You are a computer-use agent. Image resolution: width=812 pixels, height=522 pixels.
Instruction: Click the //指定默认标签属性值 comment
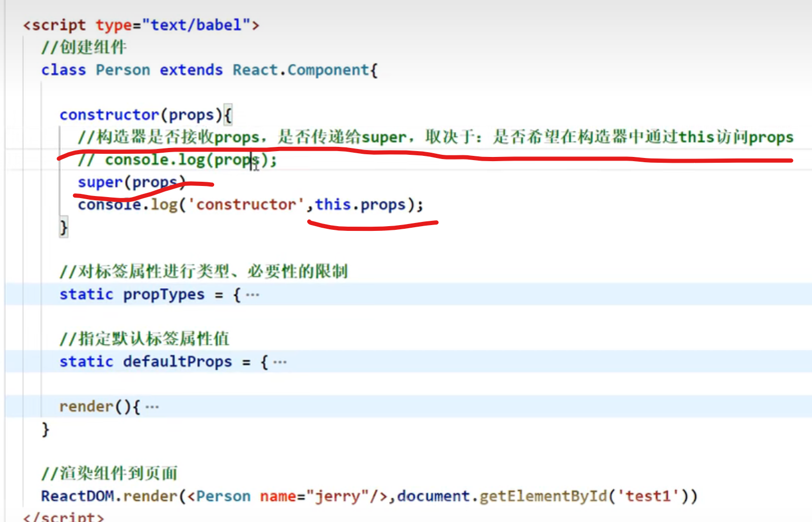pos(144,339)
